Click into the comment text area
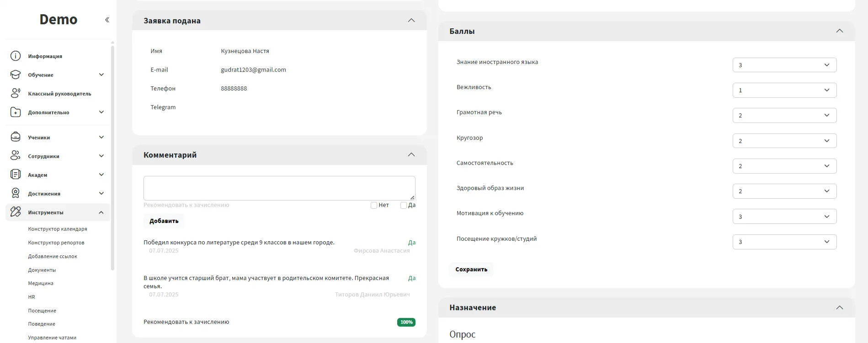Viewport: 868px width, 343px height. (279, 188)
